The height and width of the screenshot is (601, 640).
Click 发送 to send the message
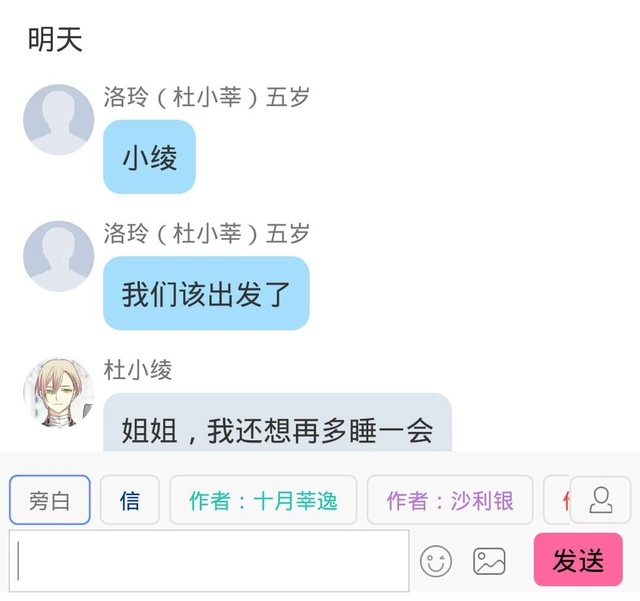click(578, 559)
